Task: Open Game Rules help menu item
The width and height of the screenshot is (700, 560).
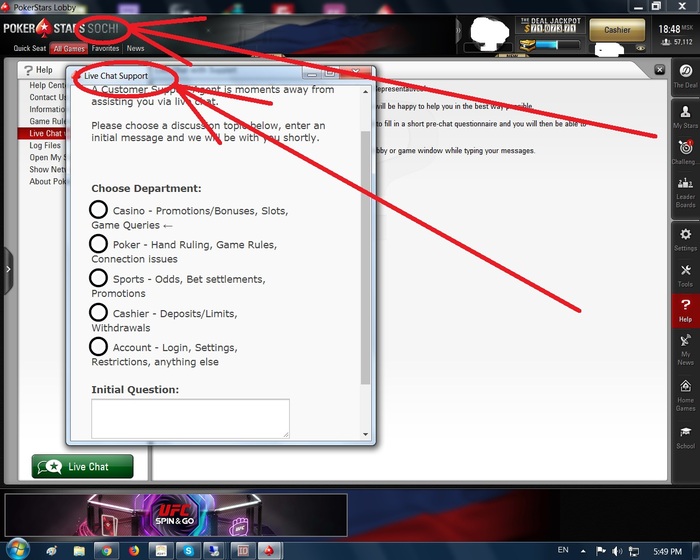Action: pyautogui.click(x=47, y=121)
